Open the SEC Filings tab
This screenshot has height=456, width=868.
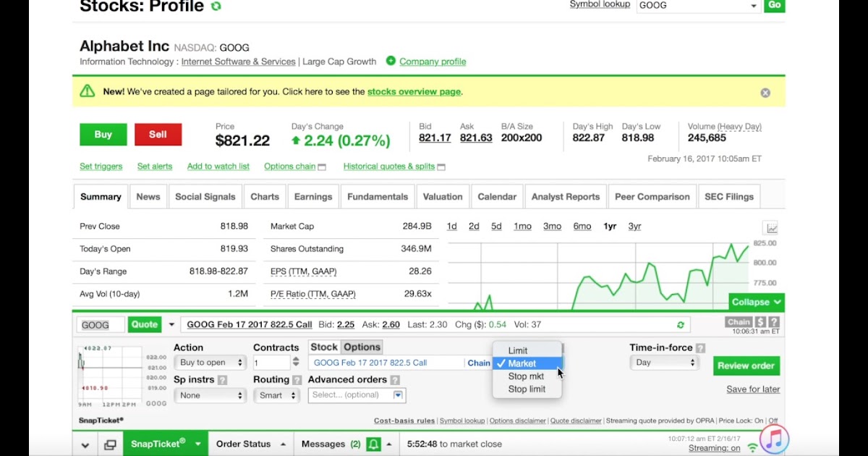point(729,197)
